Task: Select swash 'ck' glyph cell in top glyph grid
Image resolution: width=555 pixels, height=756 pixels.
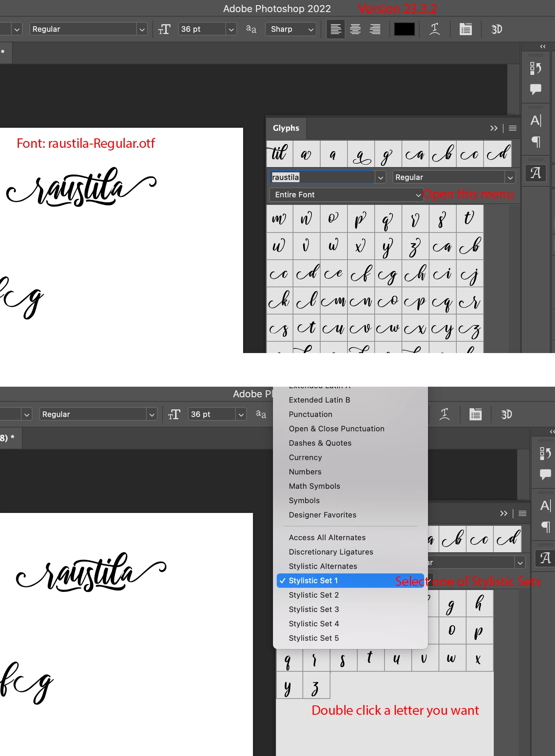Action: click(279, 301)
